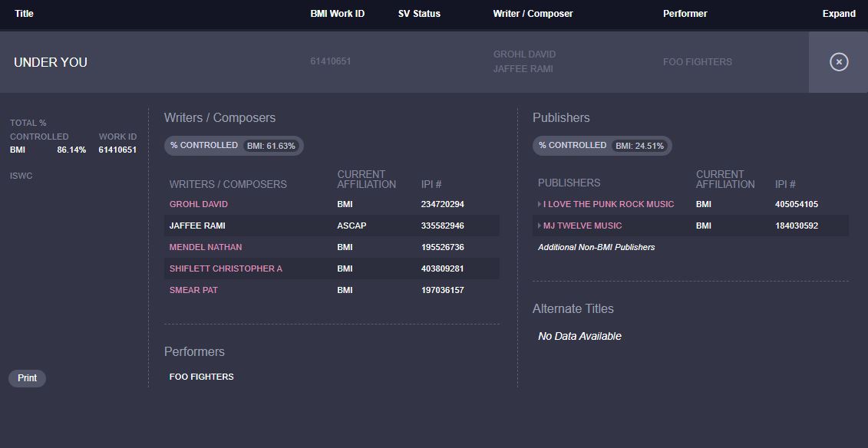The image size is (868, 448).
Task: Select IPI number 403809281
Action: point(442,268)
